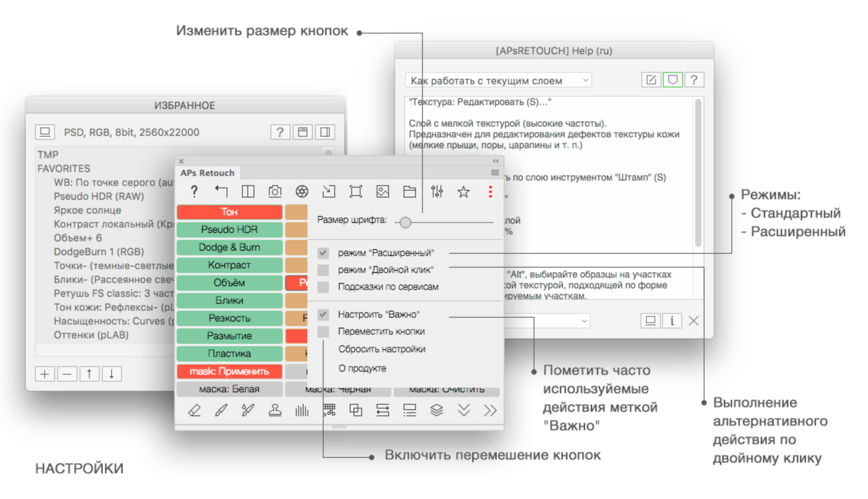Click the undo arrow icon in APs Retouch
The height and width of the screenshot is (499, 868).
221,191
